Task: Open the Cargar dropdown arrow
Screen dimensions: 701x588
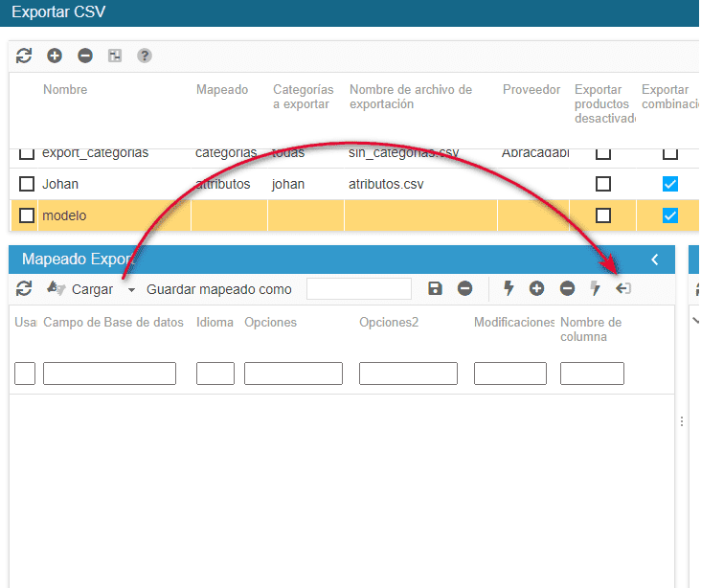Action: pos(131,290)
